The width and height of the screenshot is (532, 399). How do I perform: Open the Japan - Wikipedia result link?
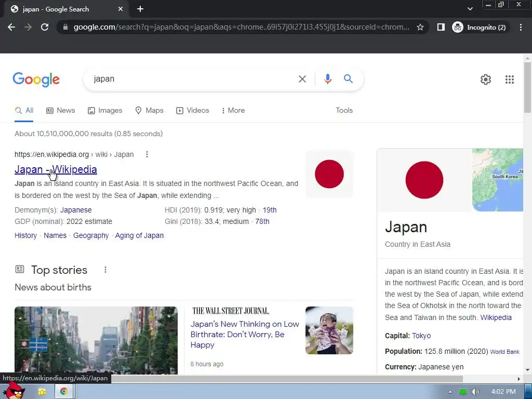(x=56, y=169)
